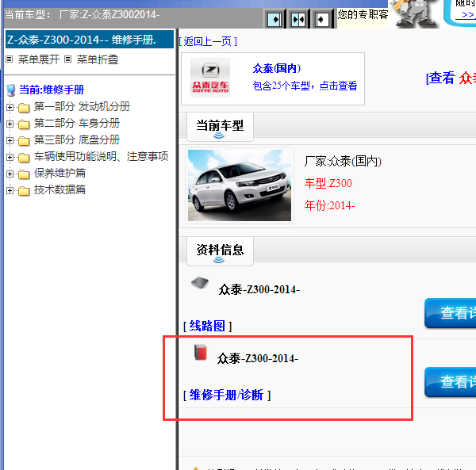Click the 厂家:众泰(国内) text

(x=343, y=162)
